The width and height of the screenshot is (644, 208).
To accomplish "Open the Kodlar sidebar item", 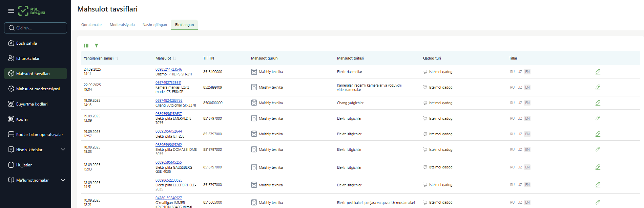I will pos(22,119).
